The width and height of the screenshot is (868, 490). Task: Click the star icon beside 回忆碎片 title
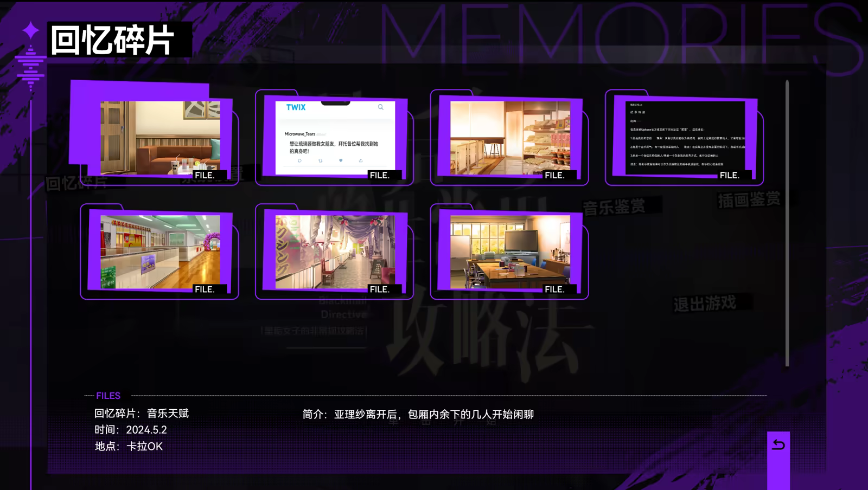(31, 30)
